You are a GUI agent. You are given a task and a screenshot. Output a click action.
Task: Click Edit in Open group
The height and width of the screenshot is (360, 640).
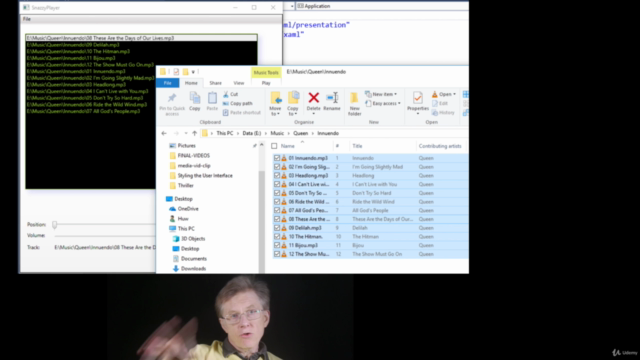tap(440, 103)
